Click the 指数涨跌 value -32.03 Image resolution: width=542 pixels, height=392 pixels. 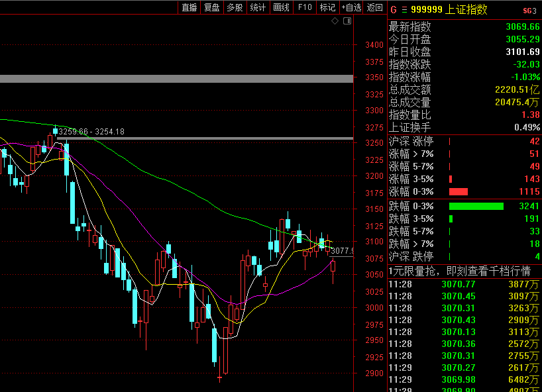click(x=526, y=64)
